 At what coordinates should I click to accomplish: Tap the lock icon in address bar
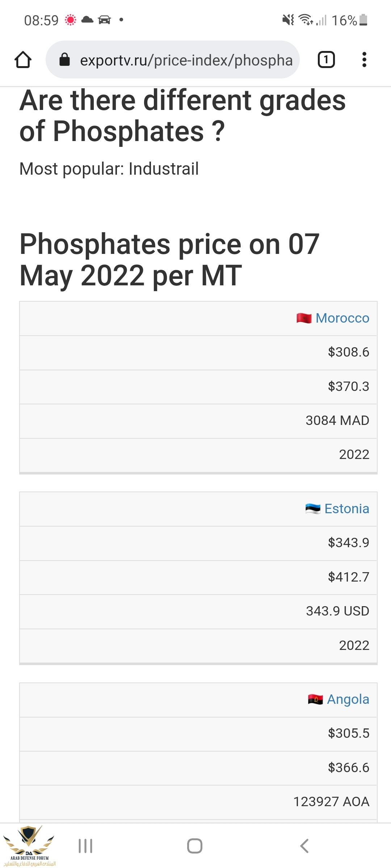64,60
